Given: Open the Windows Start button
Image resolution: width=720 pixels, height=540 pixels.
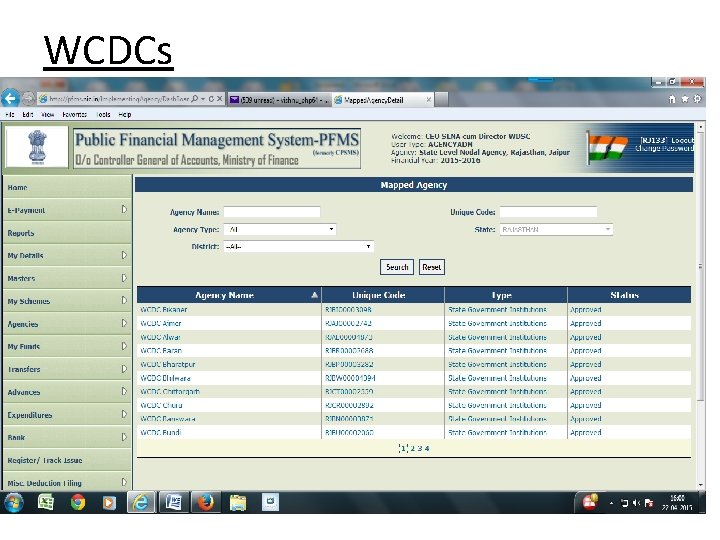Looking at the screenshot, I should pos(13,502).
